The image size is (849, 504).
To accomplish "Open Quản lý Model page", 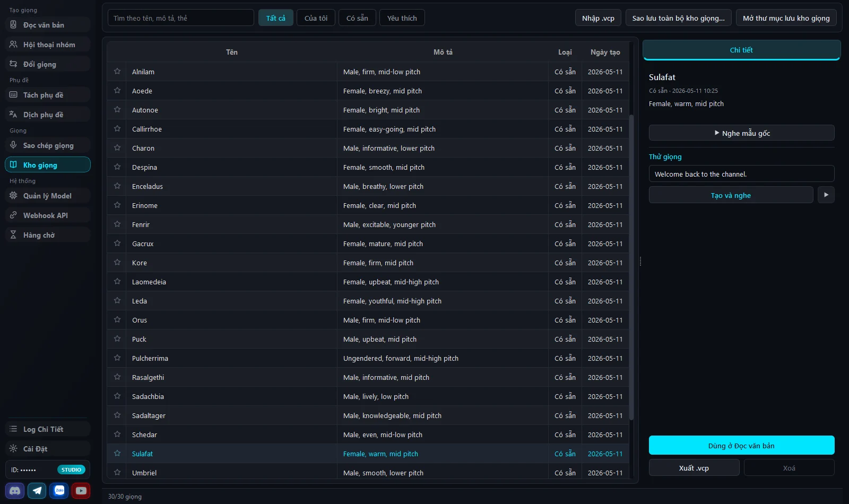I will (x=48, y=196).
